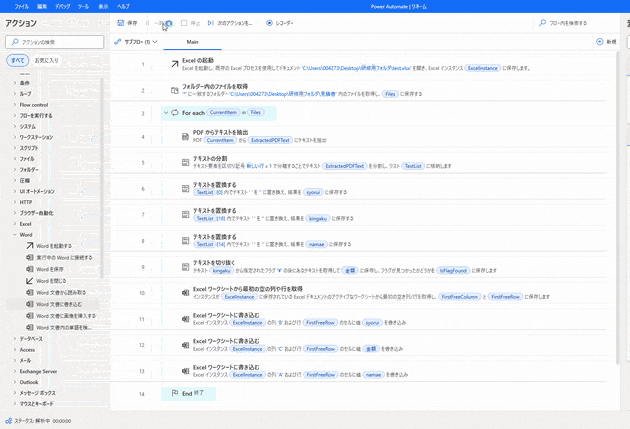Expand the Flow control action group
630x429 pixels.
coord(15,104)
